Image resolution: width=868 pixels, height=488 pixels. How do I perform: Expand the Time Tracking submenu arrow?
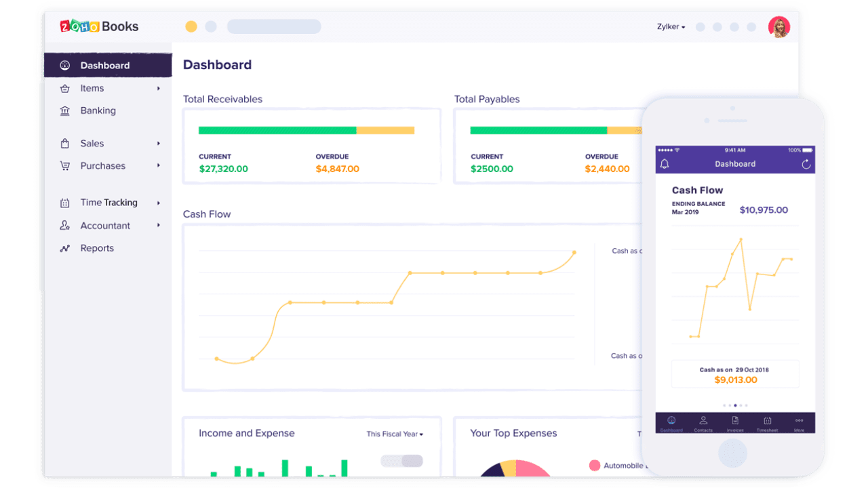[159, 203]
